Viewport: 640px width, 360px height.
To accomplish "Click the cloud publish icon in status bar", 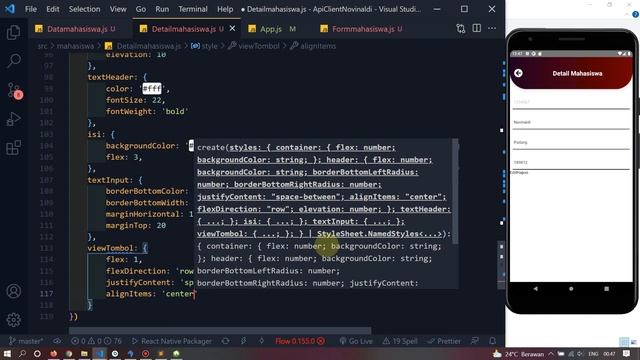I will point(57,341).
